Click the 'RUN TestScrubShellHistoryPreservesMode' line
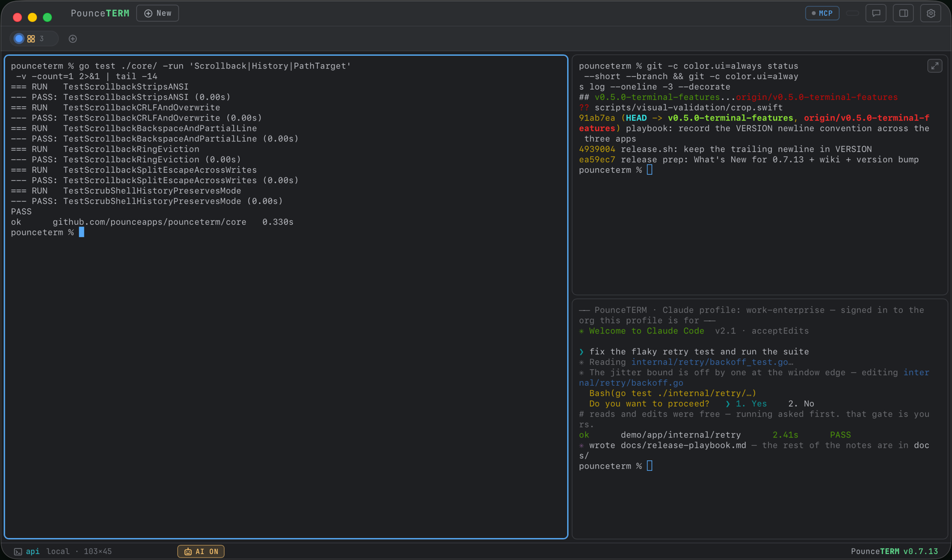Image resolution: width=952 pixels, height=560 pixels. coord(126,191)
